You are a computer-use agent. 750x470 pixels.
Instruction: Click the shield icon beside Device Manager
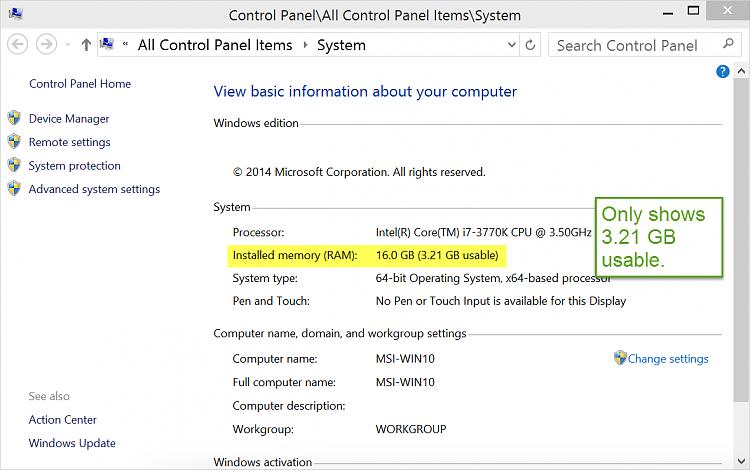tap(14, 118)
